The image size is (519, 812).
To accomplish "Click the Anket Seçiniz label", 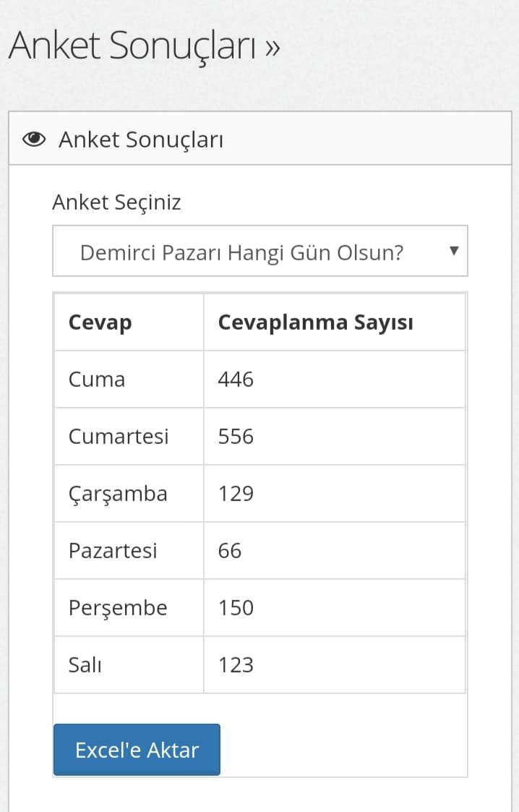I will (x=116, y=202).
